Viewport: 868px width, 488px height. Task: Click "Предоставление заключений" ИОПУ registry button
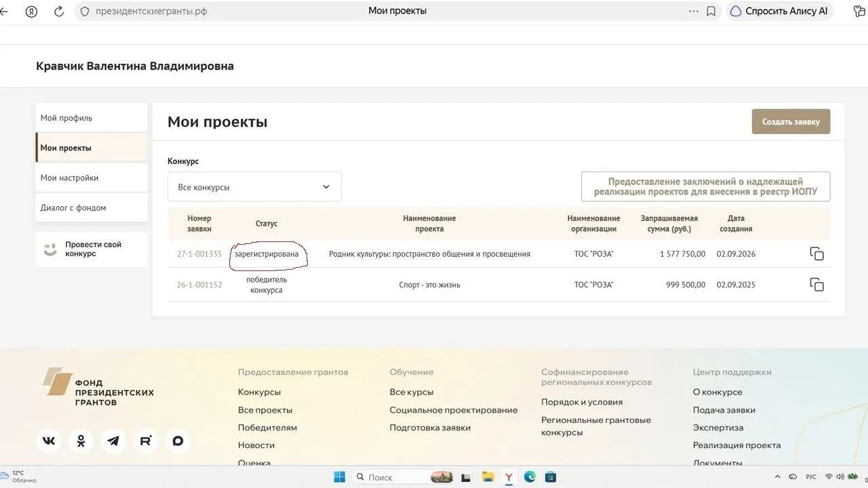(705, 186)
